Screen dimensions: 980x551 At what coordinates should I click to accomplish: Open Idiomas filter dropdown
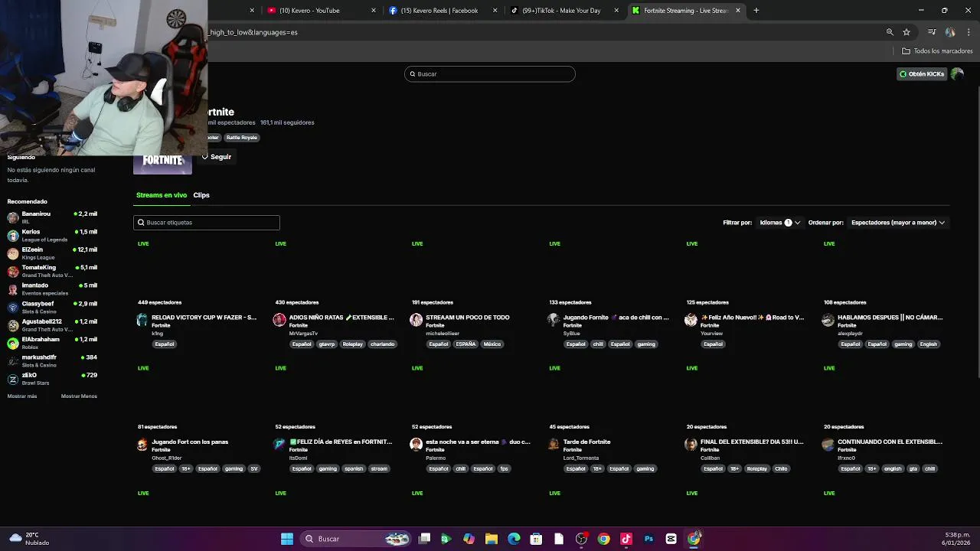780,223
